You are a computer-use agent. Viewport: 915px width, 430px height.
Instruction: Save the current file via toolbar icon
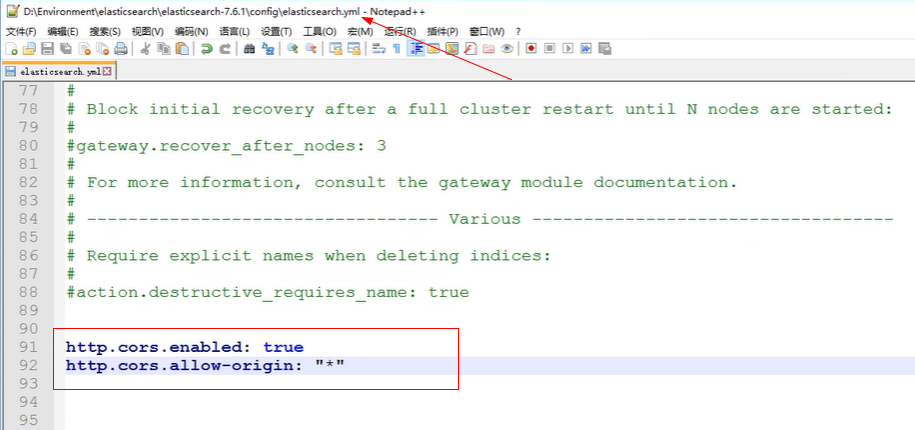[x=47, y=49]
